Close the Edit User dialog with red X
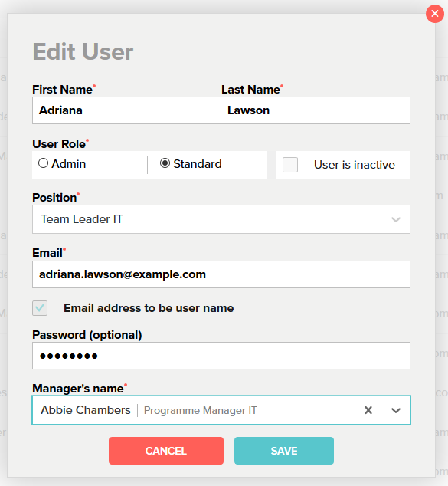The image size is (448, 486). 435,14
